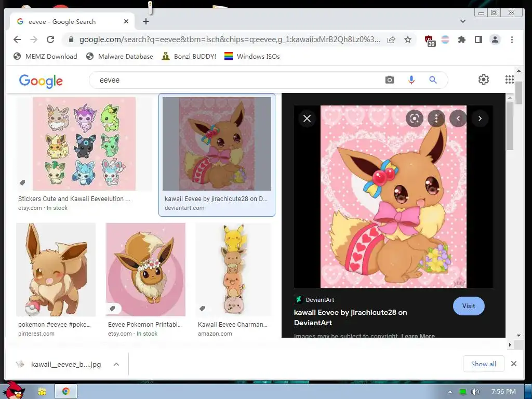Submit search with the magnifier icon
532x399 pixels.
pos(433,80)
